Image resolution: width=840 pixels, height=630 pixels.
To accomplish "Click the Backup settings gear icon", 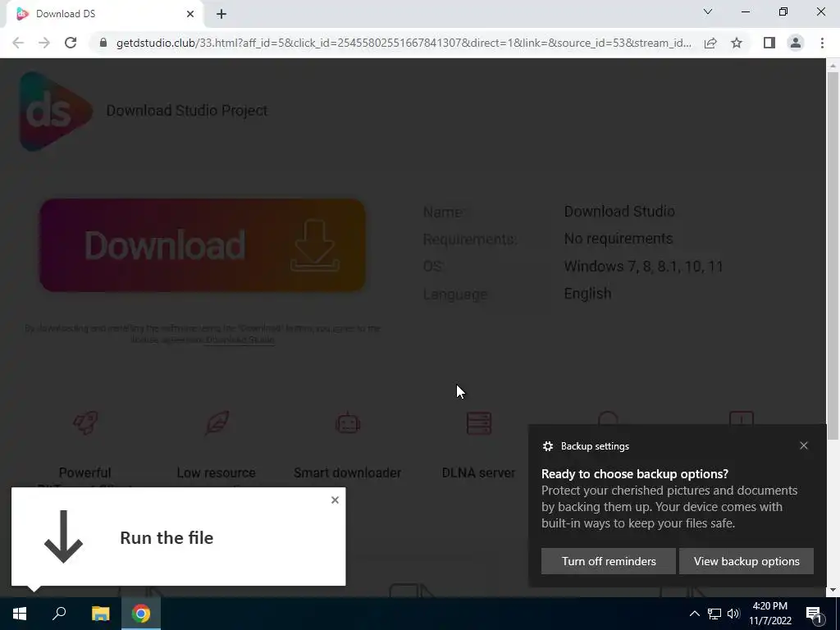I will tap(547, 446).
